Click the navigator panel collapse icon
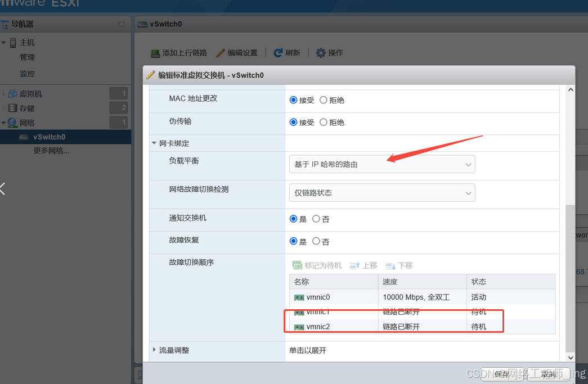The image size is (588, 384). coord(121,24)
